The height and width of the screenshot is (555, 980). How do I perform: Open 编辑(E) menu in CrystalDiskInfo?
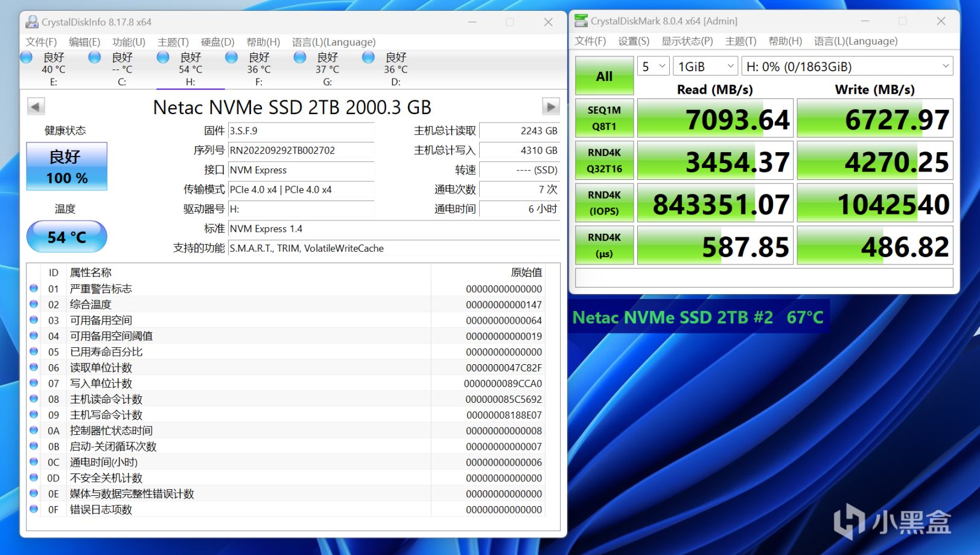click(84, 42)
